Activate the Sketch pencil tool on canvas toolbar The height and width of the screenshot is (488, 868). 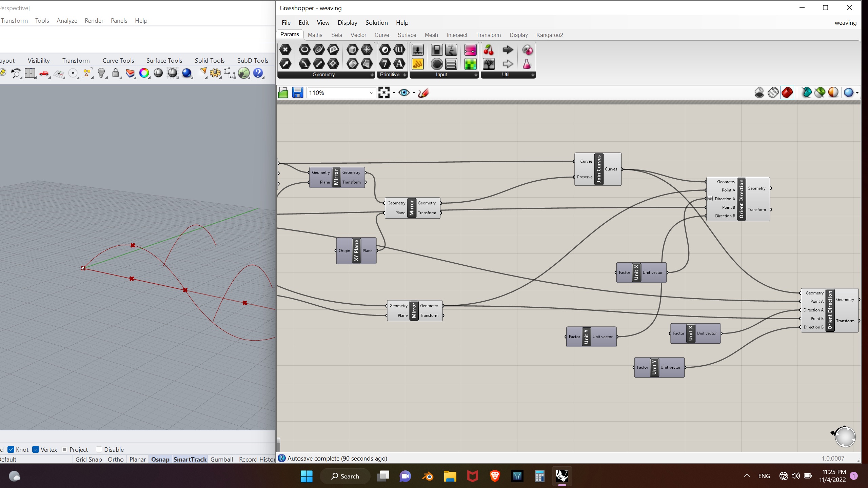pos(423,93)
